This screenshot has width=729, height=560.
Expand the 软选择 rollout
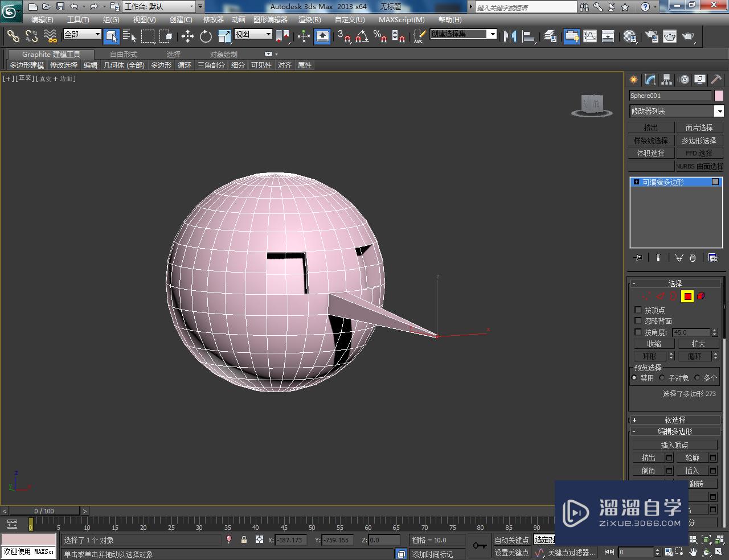click(675, 420)
